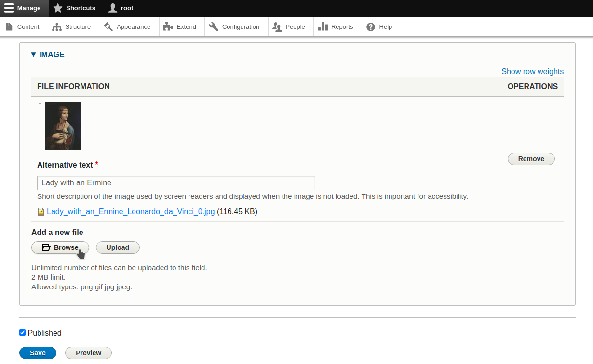Open Lady_with_an_Ermine_Leonardo_da_Vinci_0.jpg file link
593x364 pixels.
click(x=131, y=211)
